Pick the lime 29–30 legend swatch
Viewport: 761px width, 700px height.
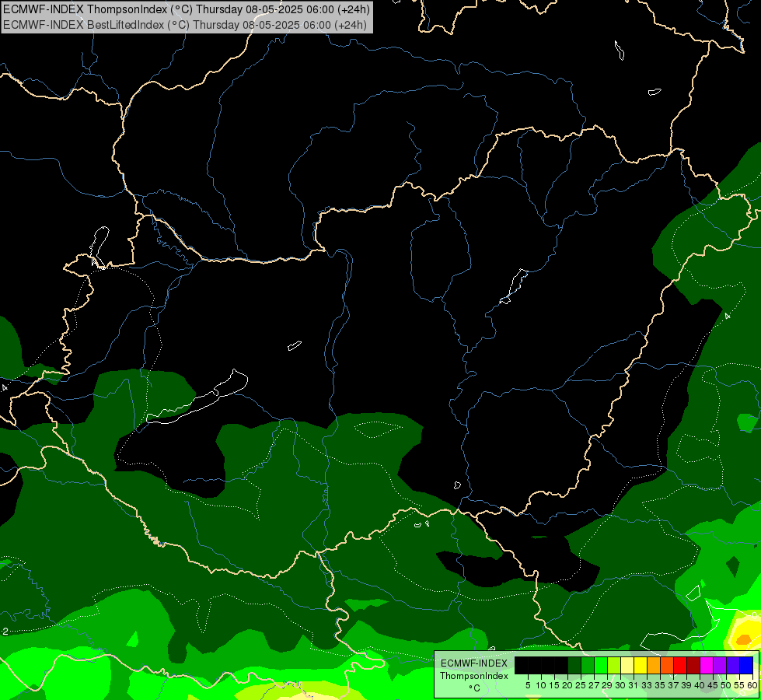pyautogui.click(x=614, y=666)
